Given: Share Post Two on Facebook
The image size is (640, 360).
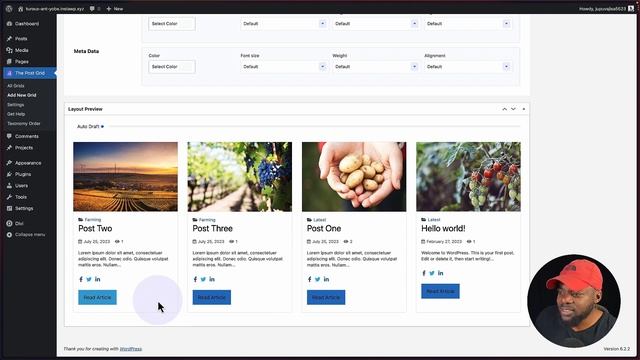Looking at the screenshot, I should 81,279.
